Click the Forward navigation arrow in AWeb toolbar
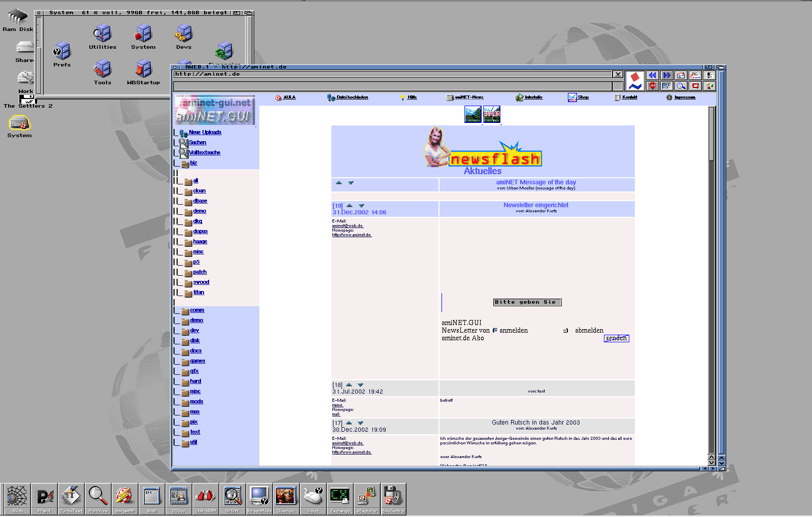The width and height of the screenshot is (812, 517). (666, 75)
